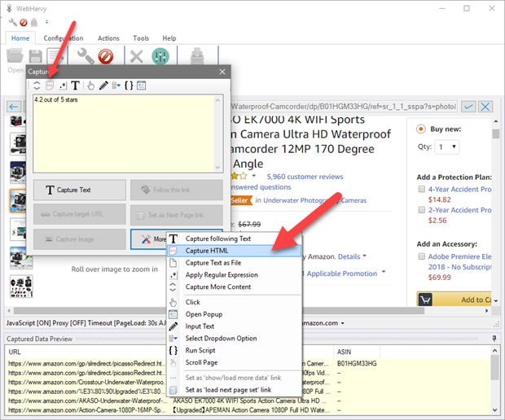This screenshot has height=420, width=505.
Task: Select the 'Buy new' radio button
Action: (x=420, y=129)
